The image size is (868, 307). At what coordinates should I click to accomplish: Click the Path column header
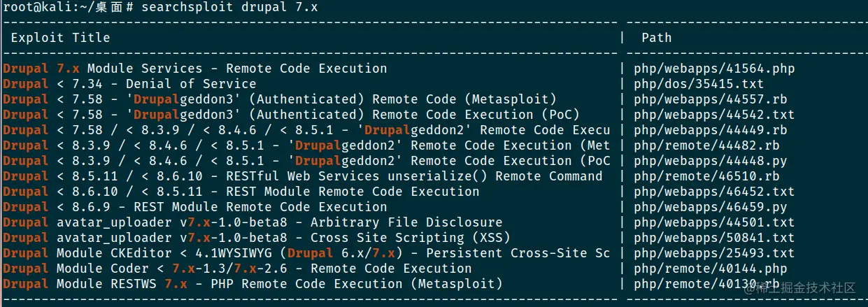click(x=656, y=38)
